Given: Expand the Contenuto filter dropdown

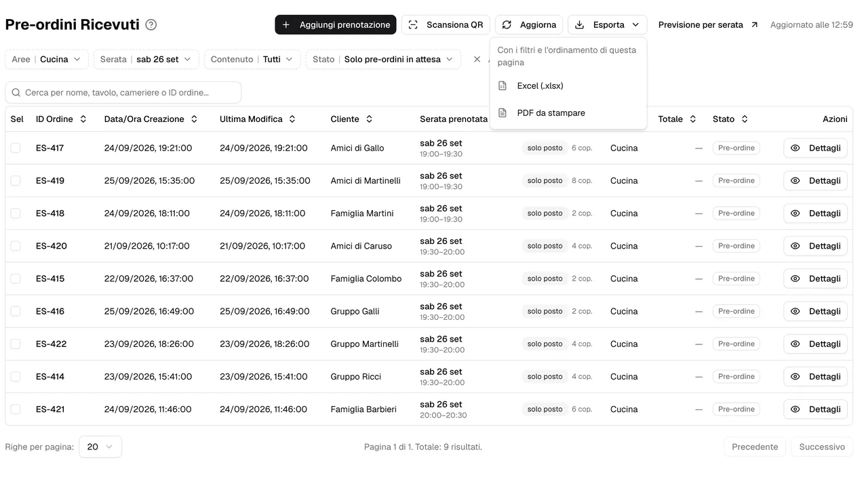Looking at the screenshot, I should (x=252, y=60).
